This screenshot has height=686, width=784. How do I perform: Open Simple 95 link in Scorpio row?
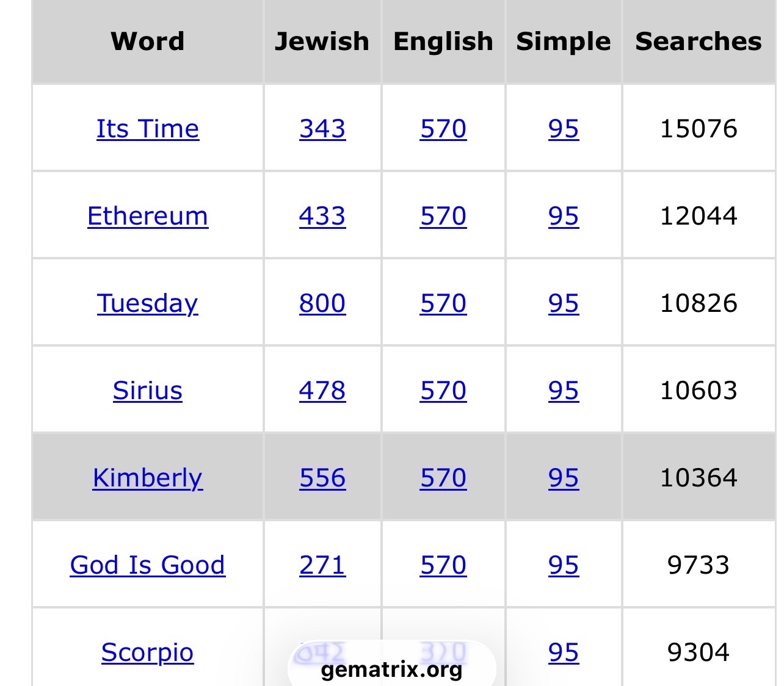564,652
